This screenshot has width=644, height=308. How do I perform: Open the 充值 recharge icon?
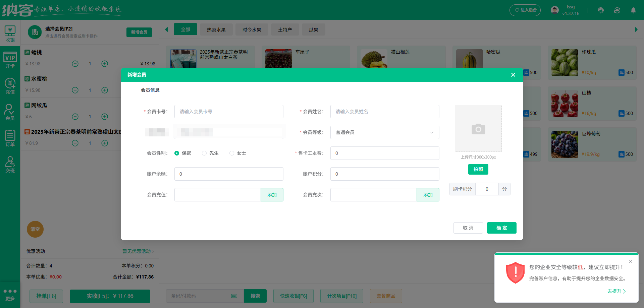coord(10,86)
